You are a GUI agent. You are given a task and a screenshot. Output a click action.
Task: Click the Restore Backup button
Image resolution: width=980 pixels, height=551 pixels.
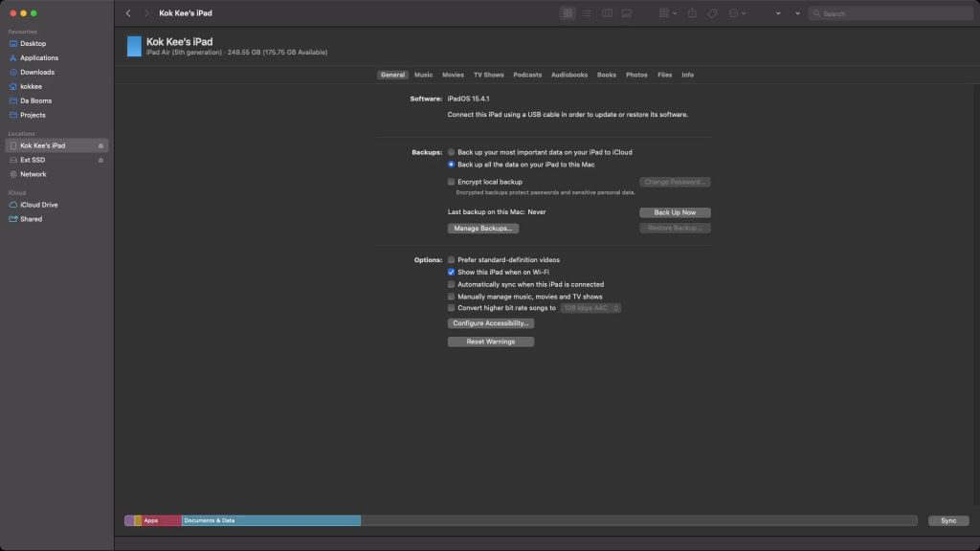tap(675, 228)
